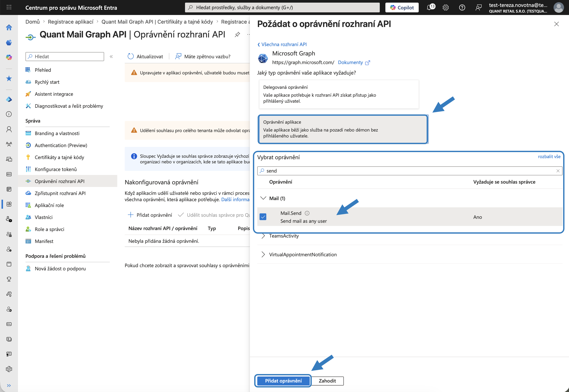This screenshot has width=569, height=392.
Task: Click the permission search field containing 'send'
Action: click(x=409, y=171)
